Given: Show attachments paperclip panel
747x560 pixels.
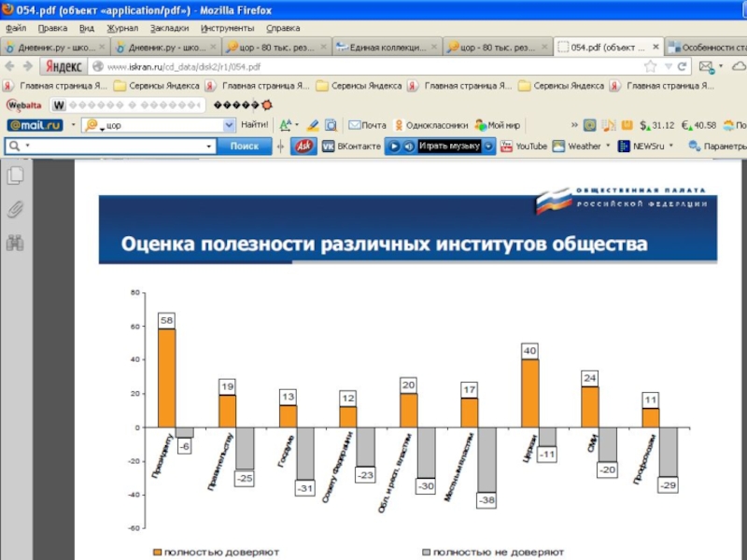Looking at the screenshot, I should pos(15,209).
